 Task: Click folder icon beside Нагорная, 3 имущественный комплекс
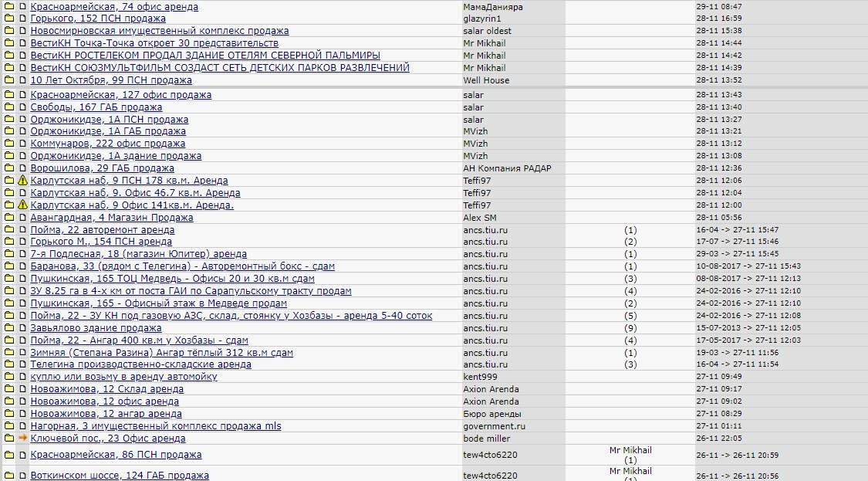tap(8, 425)
